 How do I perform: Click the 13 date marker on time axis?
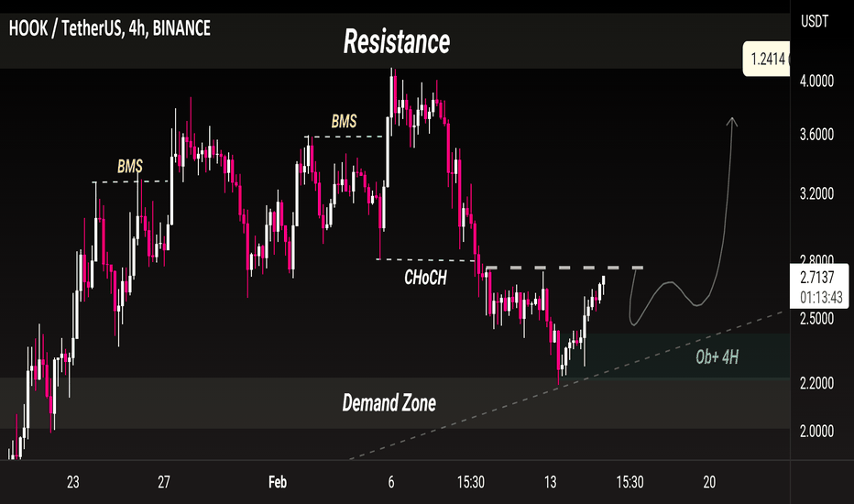point(551,482)
